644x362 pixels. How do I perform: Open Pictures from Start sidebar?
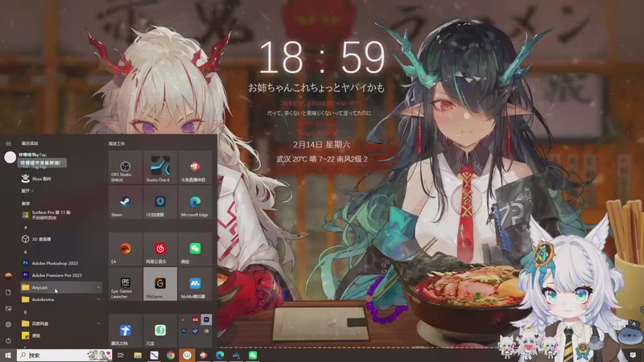tap(8, 308)
